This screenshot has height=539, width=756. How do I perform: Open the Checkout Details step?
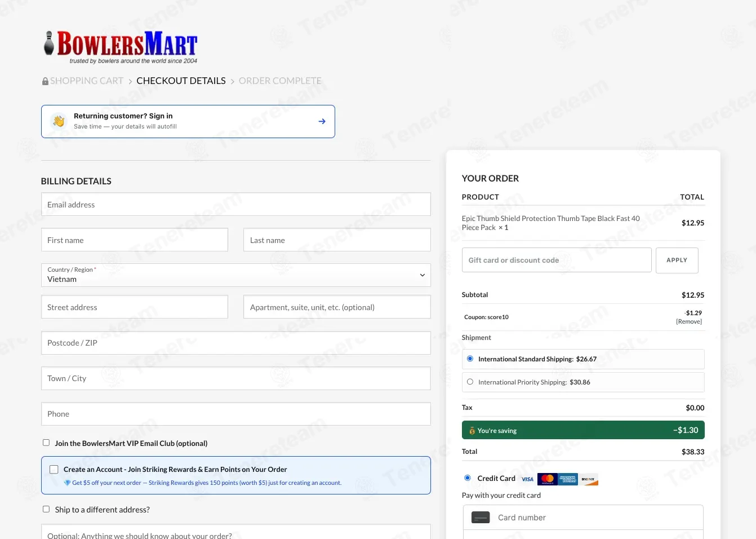[181, 81]
